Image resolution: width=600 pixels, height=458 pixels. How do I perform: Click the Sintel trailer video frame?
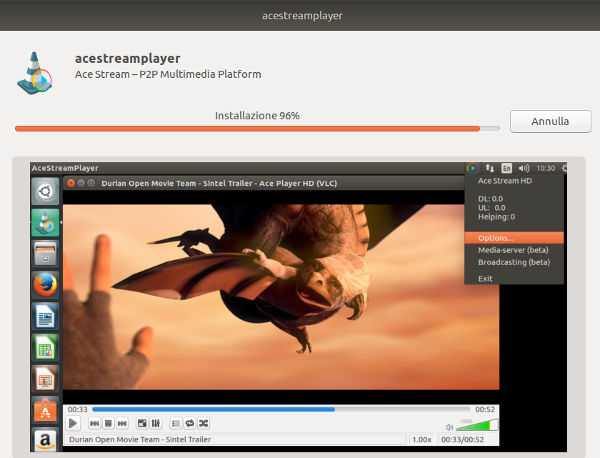pyautogui.click(x=281, y=297)
